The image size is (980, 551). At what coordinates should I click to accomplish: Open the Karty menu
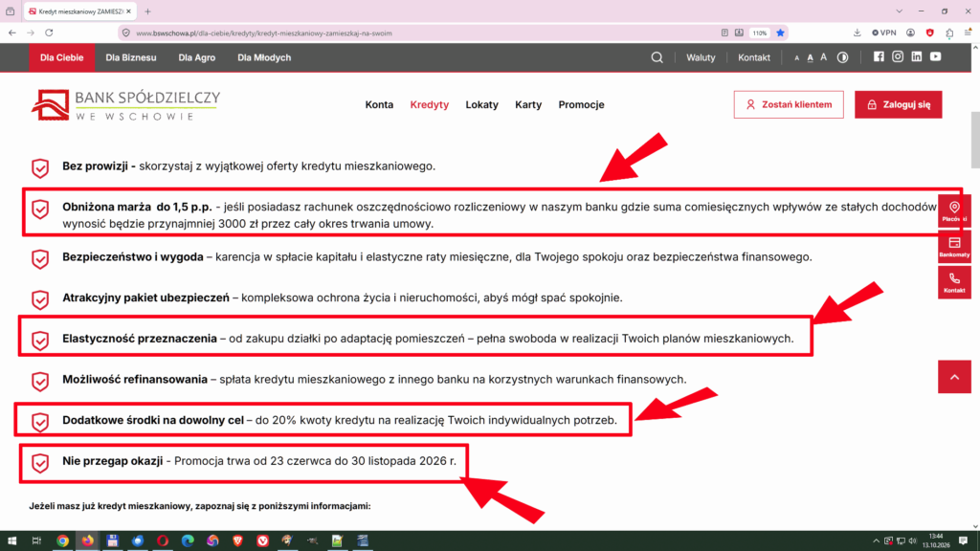(528, 104)
